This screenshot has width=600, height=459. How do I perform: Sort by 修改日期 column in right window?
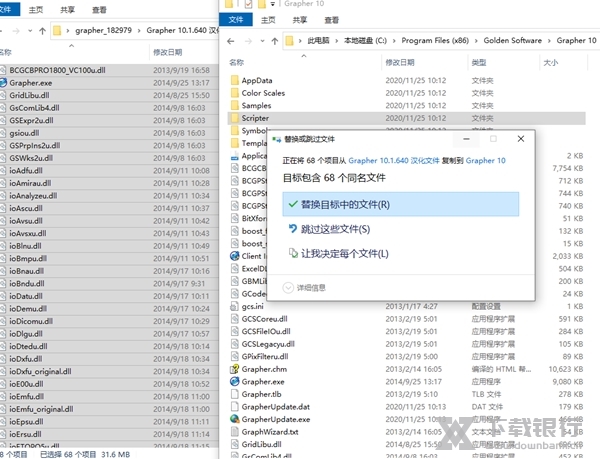400,63
